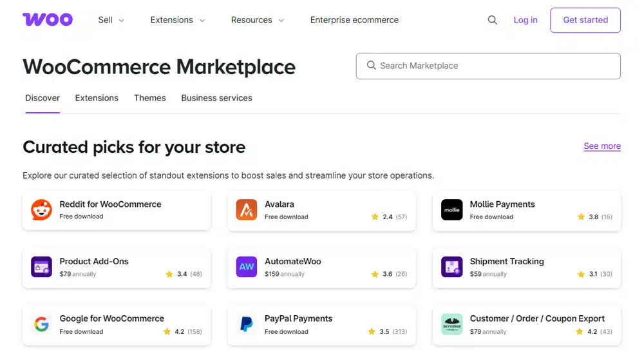Image resolution: width=644 pixels, height=361 pixels.
Task: Click the '2.4' rating value
Action: pos(388,217)
